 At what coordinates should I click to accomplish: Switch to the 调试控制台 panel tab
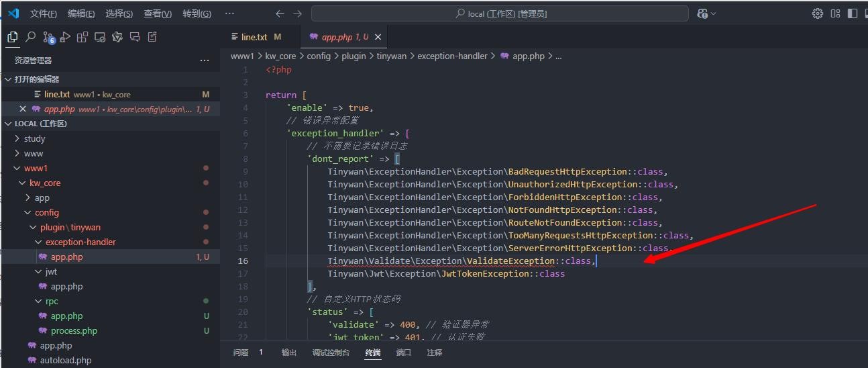click(x=331, y=353)
